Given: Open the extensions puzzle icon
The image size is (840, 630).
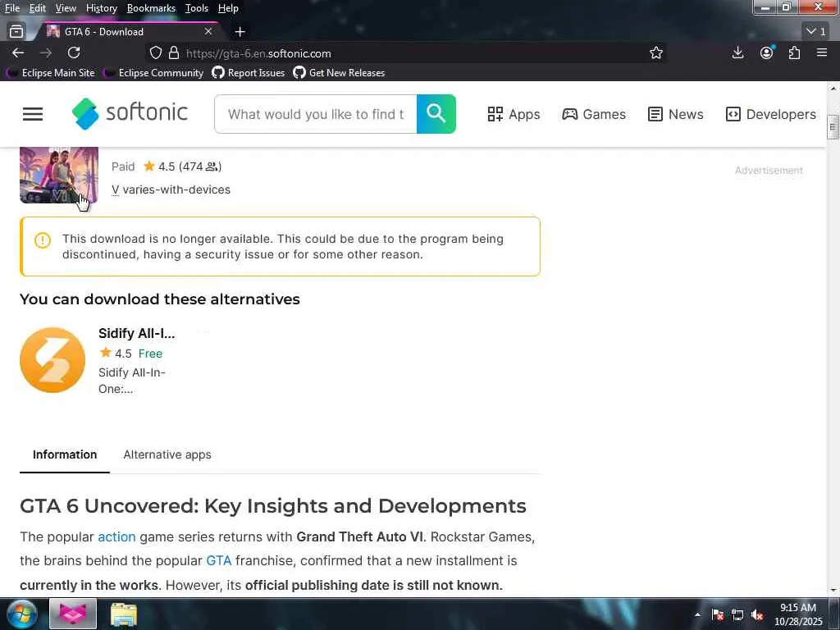Looking at the screenshot, I should [x=794, y=52].
